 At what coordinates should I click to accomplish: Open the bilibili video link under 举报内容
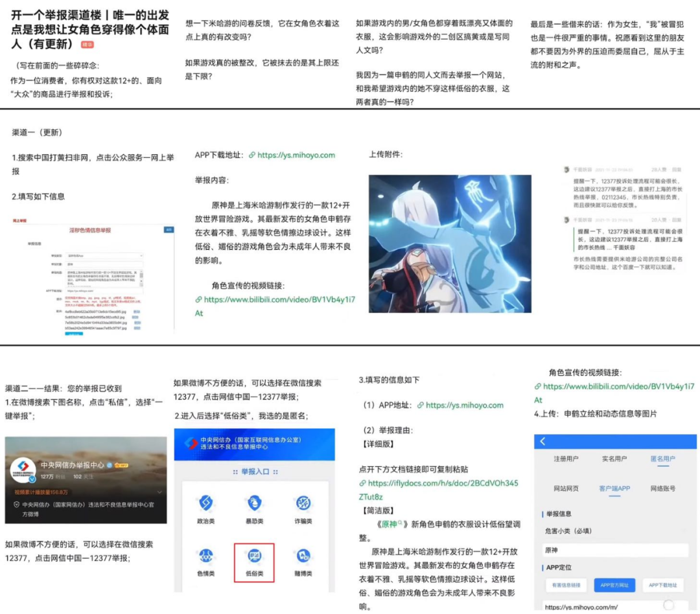point(275,306)
